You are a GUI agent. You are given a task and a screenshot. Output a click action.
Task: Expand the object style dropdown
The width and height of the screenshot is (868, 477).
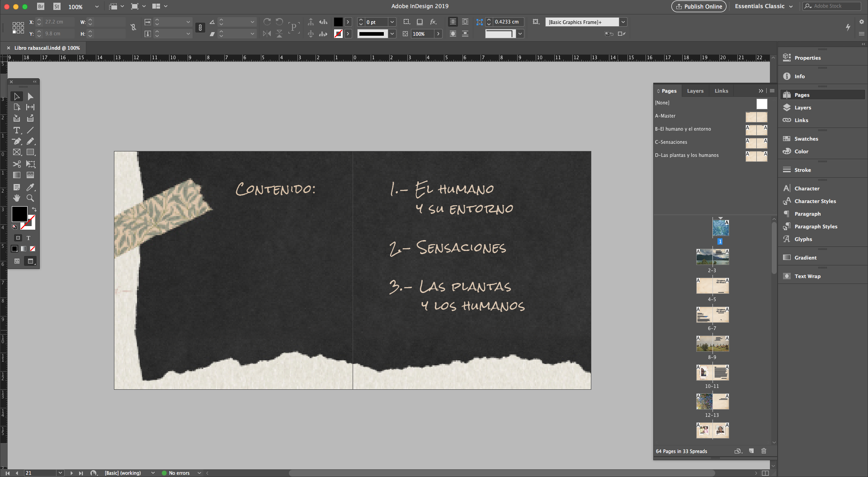[x=623, y=22]
